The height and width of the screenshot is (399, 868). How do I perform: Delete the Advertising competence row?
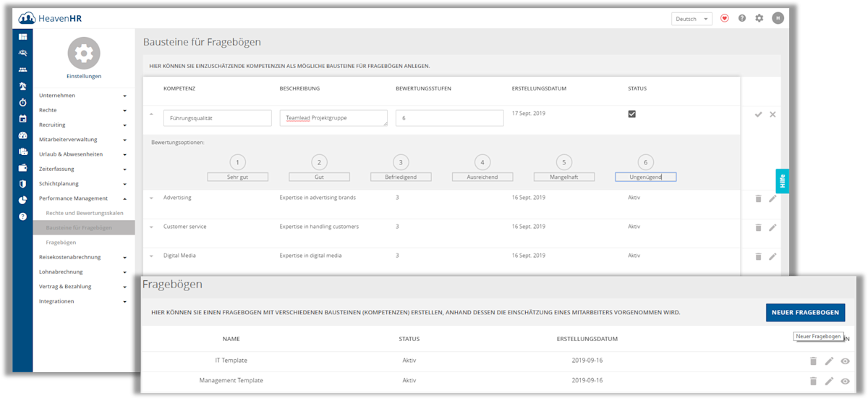click(758, 198)
